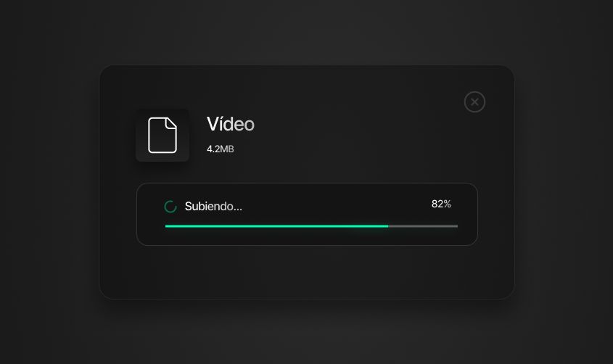The width and height of the screenshot is (613, 364).
Task: Click the gray unfilled part of progress bar
Action: click(x=423, y=226)
